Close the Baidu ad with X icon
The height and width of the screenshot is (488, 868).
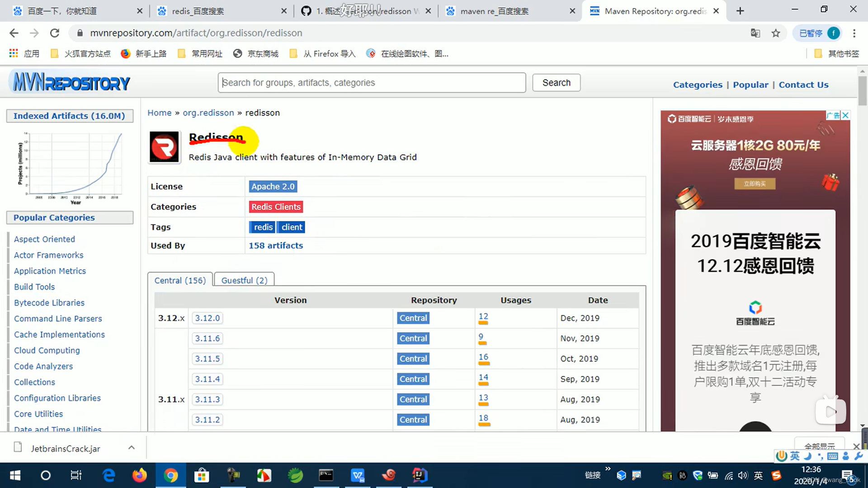(x=845, y=115)
